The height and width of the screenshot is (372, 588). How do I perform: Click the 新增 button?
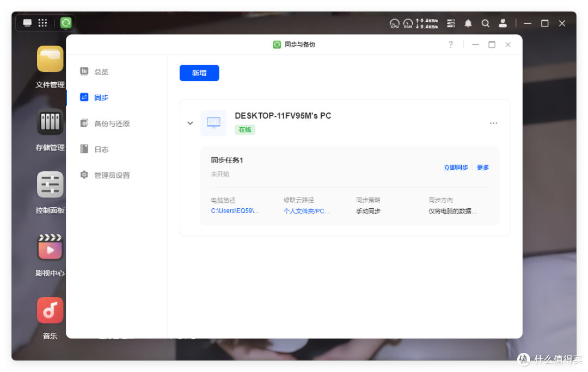tap(199, 73)
